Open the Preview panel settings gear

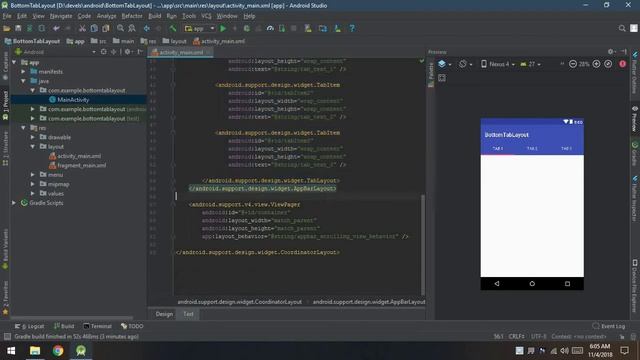click(611, 52)
